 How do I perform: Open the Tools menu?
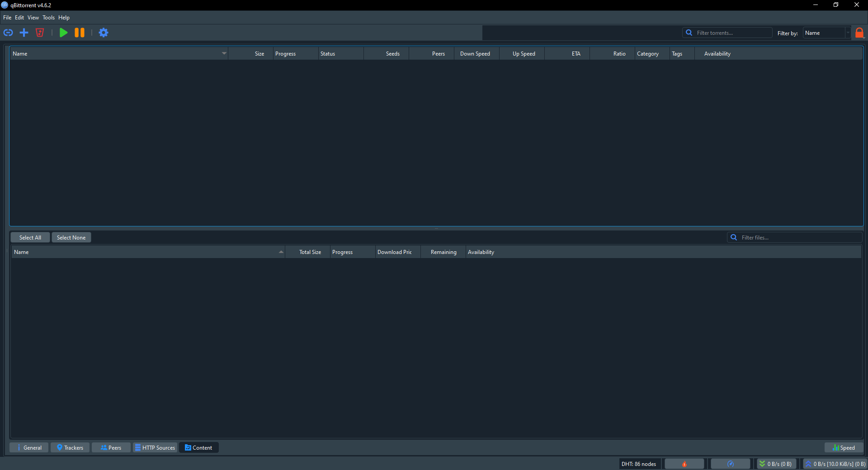[x=48, y=18]
